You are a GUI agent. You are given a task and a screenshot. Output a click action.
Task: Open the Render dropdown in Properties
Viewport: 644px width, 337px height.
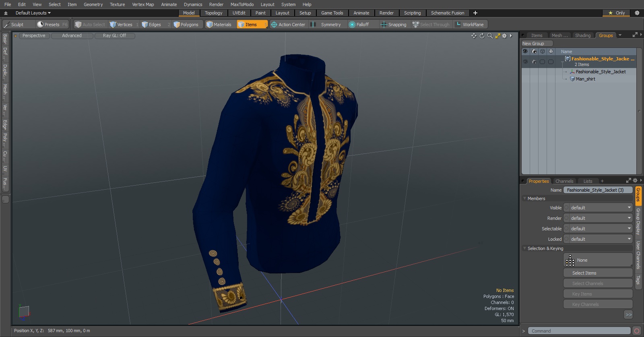pos(598,218)
